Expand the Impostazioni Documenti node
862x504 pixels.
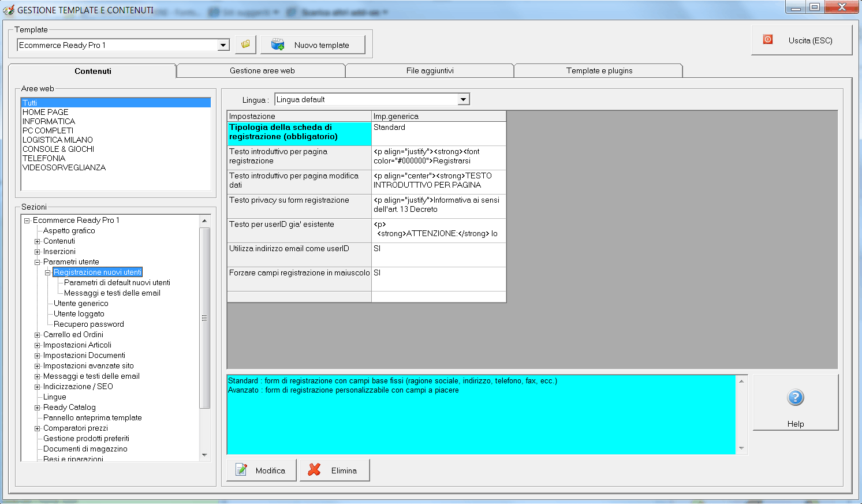point(37,356)
